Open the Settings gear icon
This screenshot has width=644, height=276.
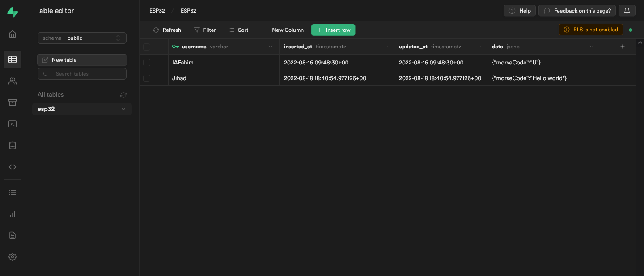click(13, 257)
